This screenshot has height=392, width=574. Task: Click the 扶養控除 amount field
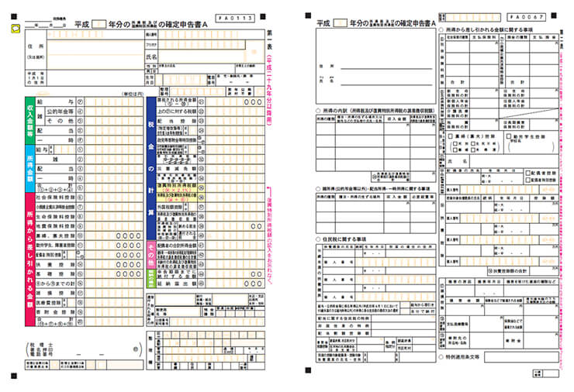click(x=113, y=264)
